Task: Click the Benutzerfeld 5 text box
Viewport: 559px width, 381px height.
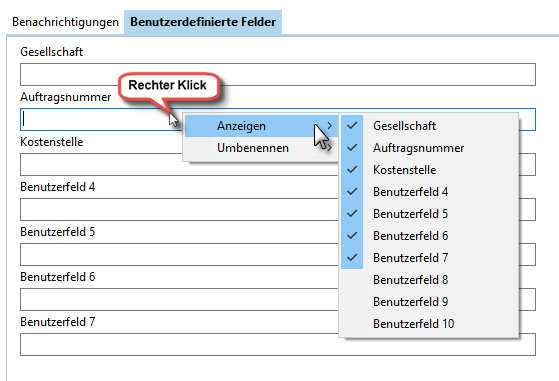Action: (179, 254)
